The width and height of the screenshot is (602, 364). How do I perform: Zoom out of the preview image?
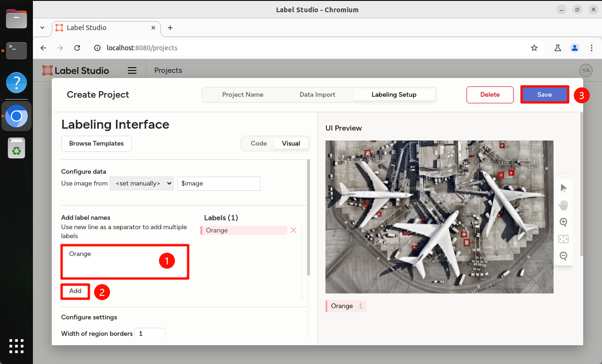pos(563,256)
